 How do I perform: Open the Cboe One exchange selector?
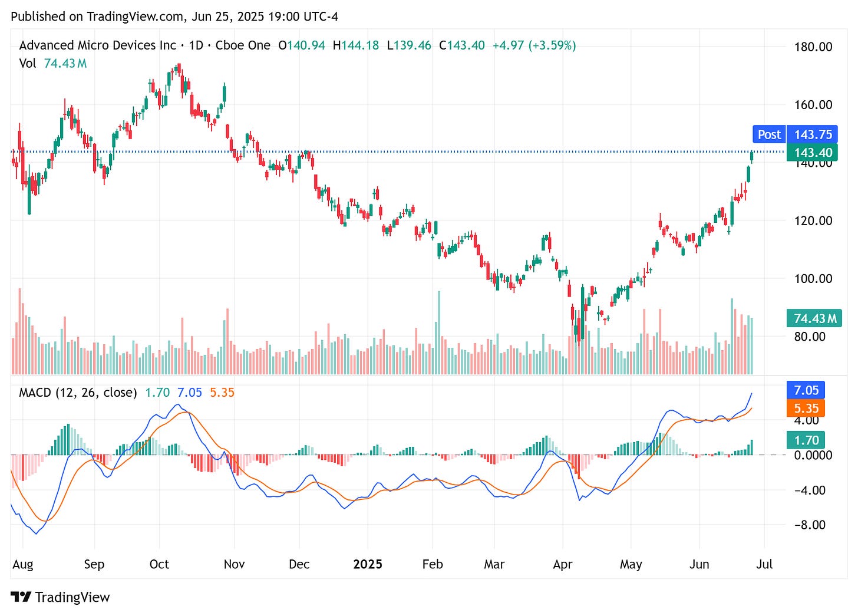(x=243, y=45)
